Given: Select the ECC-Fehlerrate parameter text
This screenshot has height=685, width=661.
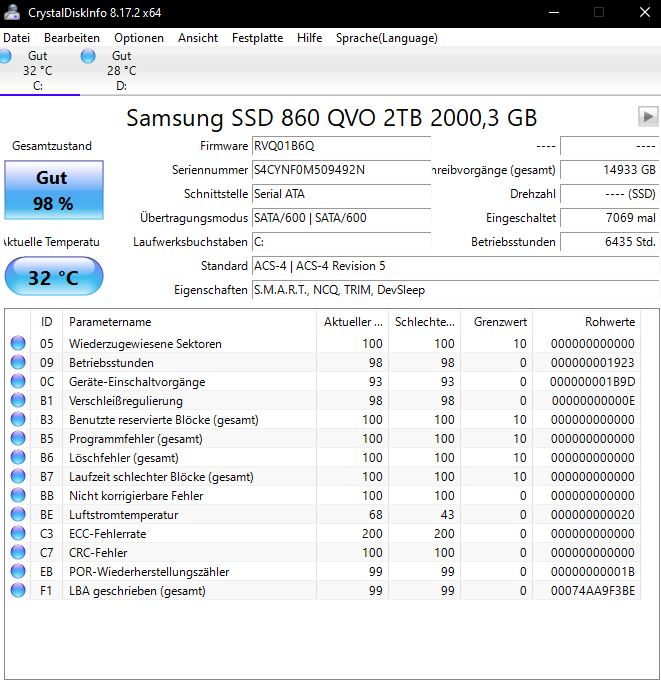Looking at the screenshot, I should click(107, 534).
